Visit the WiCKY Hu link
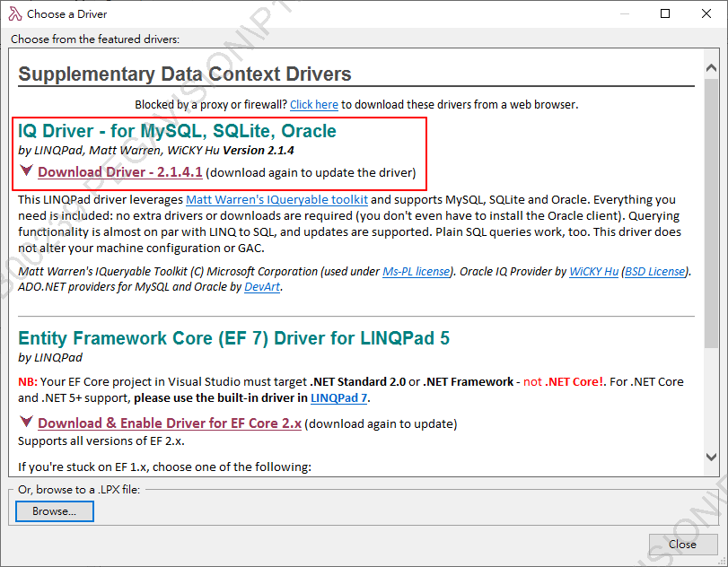 [594, 272]
